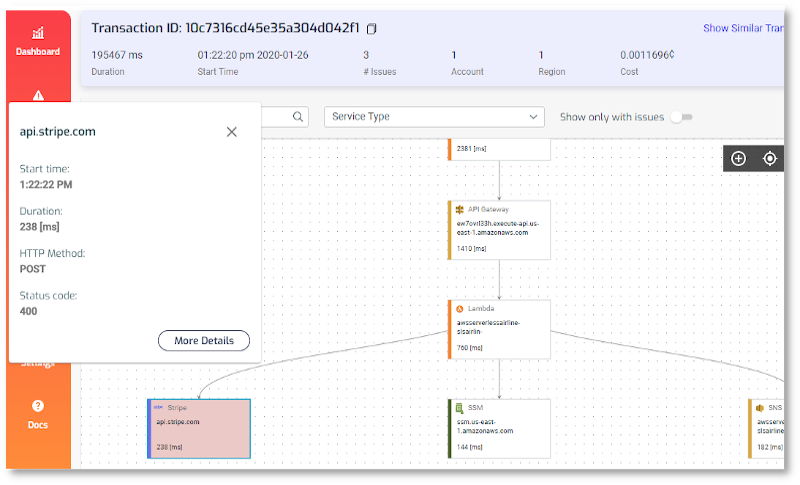Click the 195467 ms duration value

click(x=117, y=55)
